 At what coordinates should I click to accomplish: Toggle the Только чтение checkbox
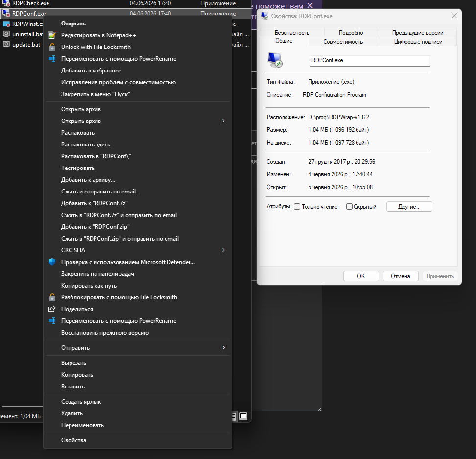tap(297, 207)
